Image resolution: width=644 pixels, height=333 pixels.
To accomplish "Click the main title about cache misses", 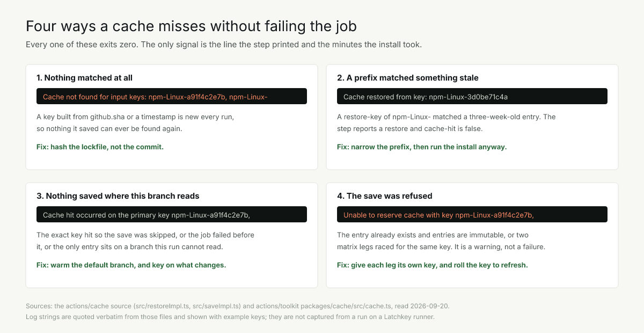I will (191, 26).
